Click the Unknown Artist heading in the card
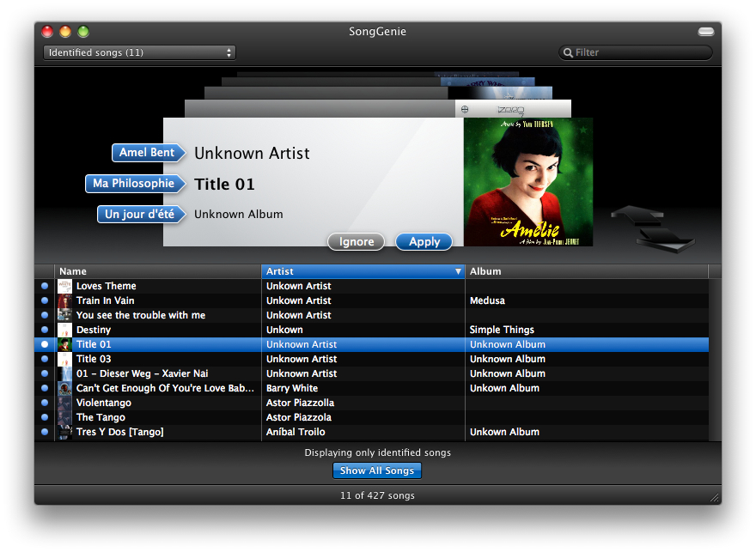Image resolution: width=756 pixels, height=552 pixels. click(x=252, y=153)
